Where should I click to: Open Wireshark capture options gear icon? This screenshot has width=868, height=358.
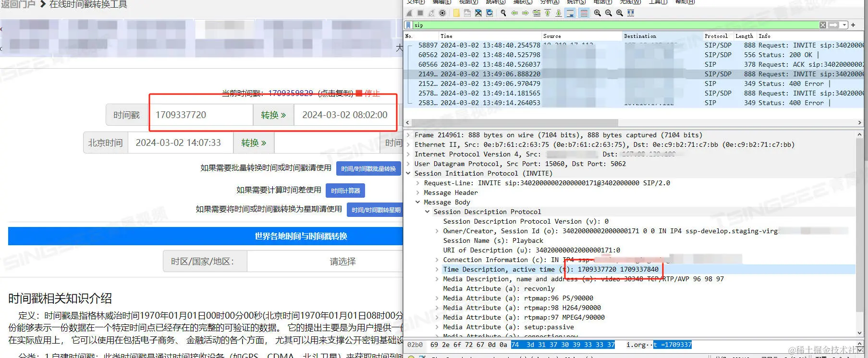pos(442,13)
